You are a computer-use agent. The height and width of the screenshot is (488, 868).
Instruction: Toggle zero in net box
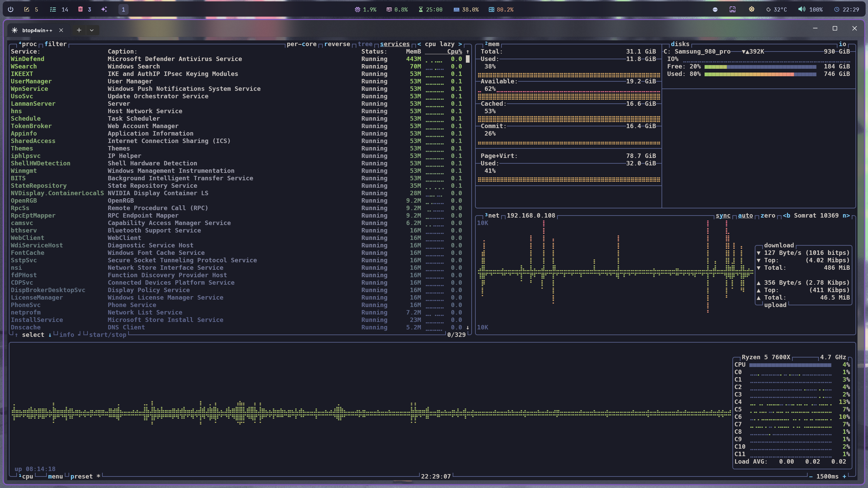768,216
